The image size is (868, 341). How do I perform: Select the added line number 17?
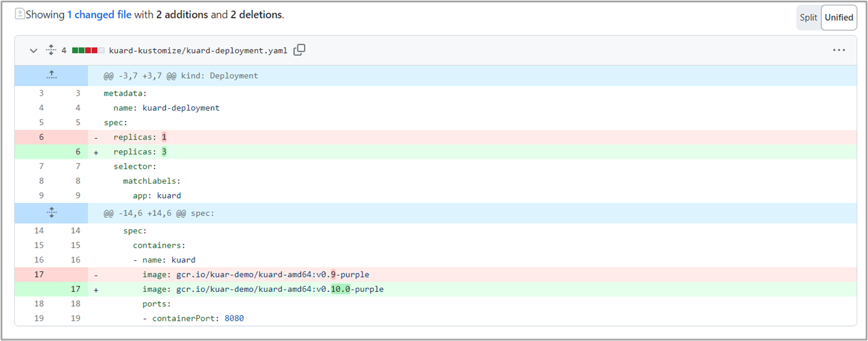75,289
